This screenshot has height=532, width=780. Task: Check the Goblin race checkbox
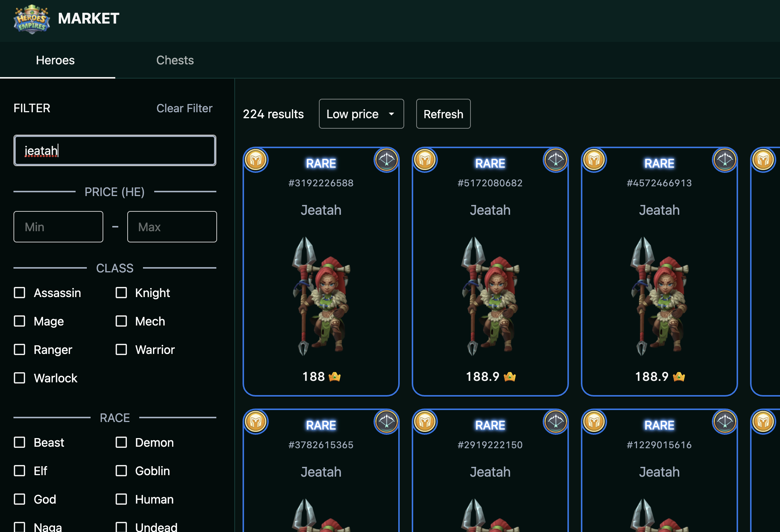pos(121,471)
